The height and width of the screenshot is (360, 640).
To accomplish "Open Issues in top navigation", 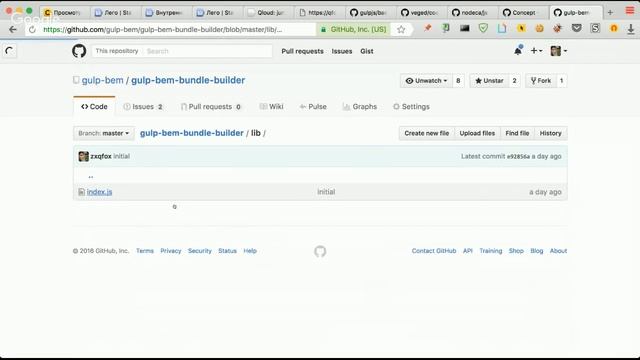I will [342, 51].
